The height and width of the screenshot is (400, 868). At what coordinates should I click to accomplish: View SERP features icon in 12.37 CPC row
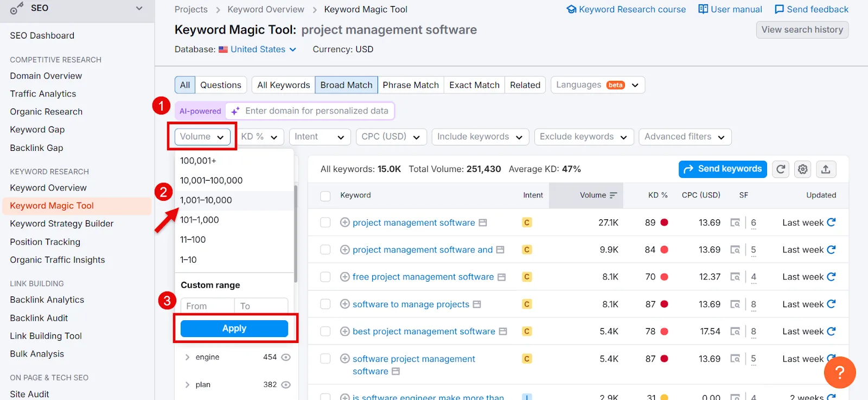click(x=735, y=277)
